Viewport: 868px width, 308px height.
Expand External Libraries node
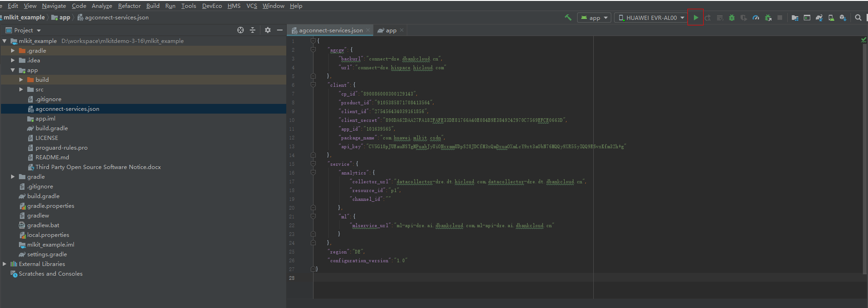(x=5, y=264)
